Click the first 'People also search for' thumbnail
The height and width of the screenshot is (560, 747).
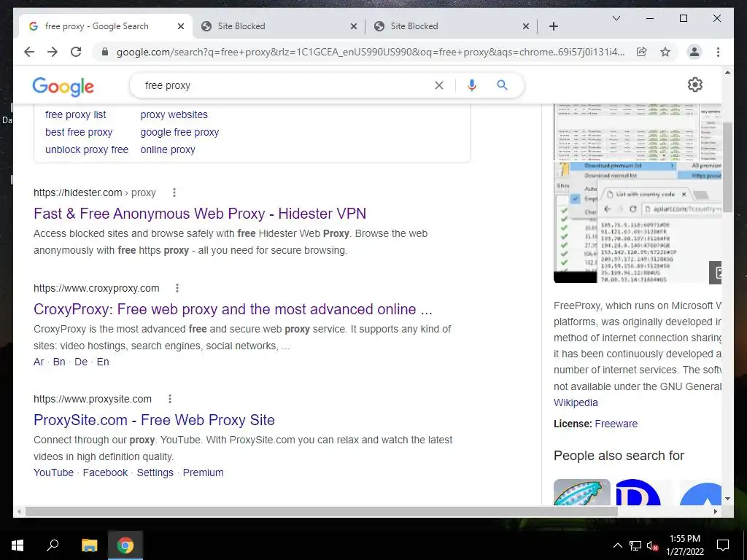(x=581, y=492)
